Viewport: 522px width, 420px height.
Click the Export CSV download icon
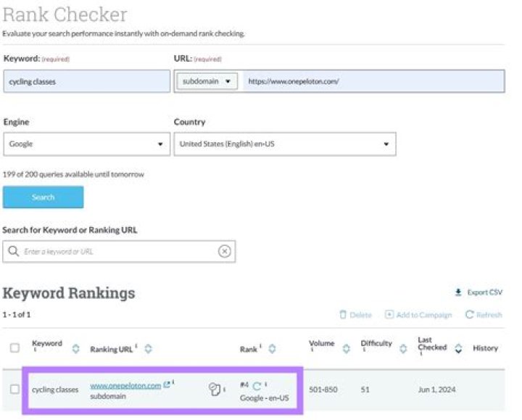pos(457,292)
